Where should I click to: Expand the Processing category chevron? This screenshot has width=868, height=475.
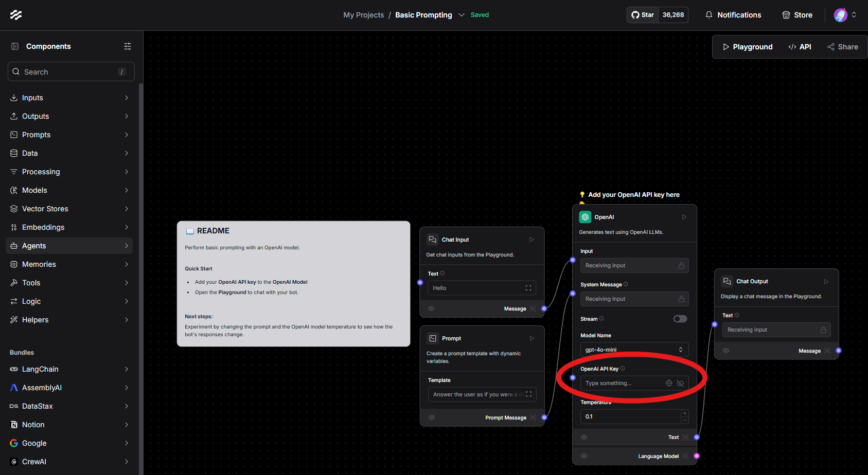(x=127, y=172)
